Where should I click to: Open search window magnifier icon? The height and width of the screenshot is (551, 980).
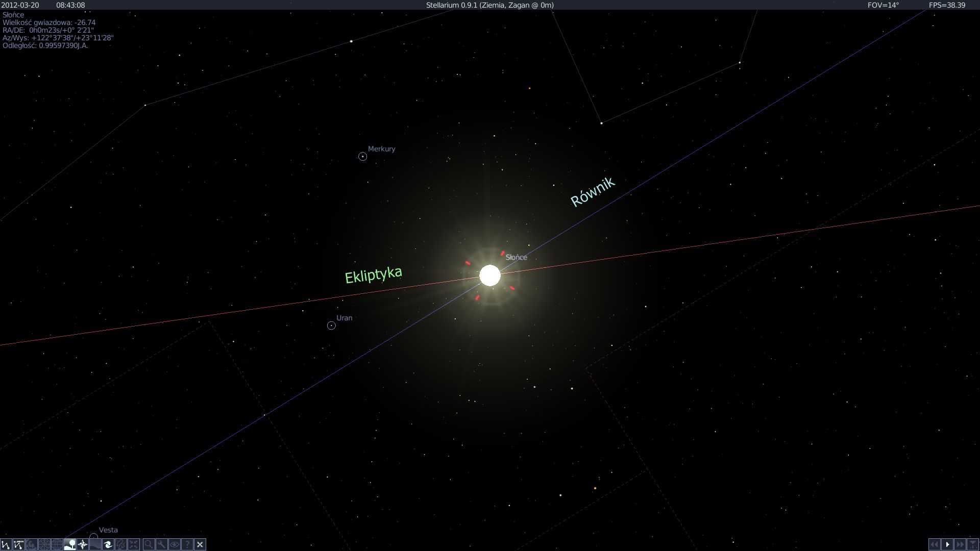point(149,544)
